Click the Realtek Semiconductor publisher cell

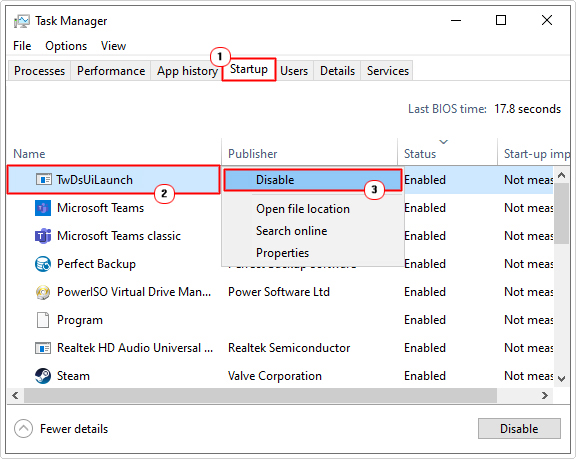(289, 348)
